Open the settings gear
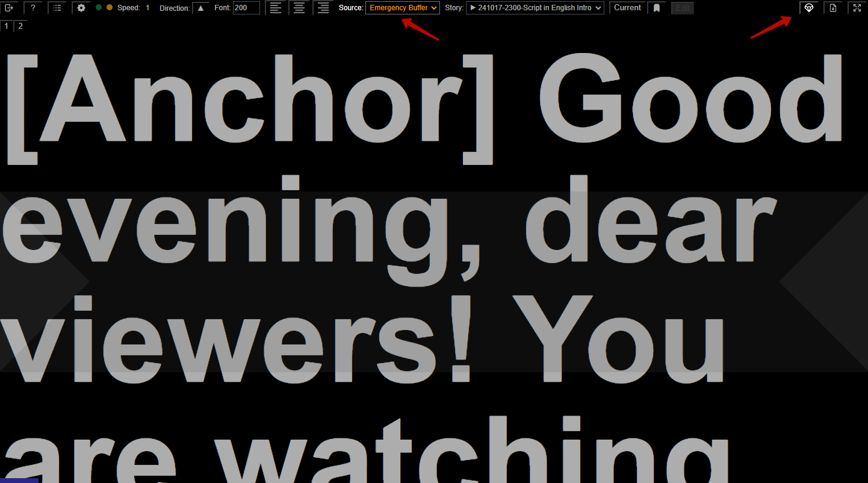The width and height of the screenshot is (868, 483). point(81,8)
